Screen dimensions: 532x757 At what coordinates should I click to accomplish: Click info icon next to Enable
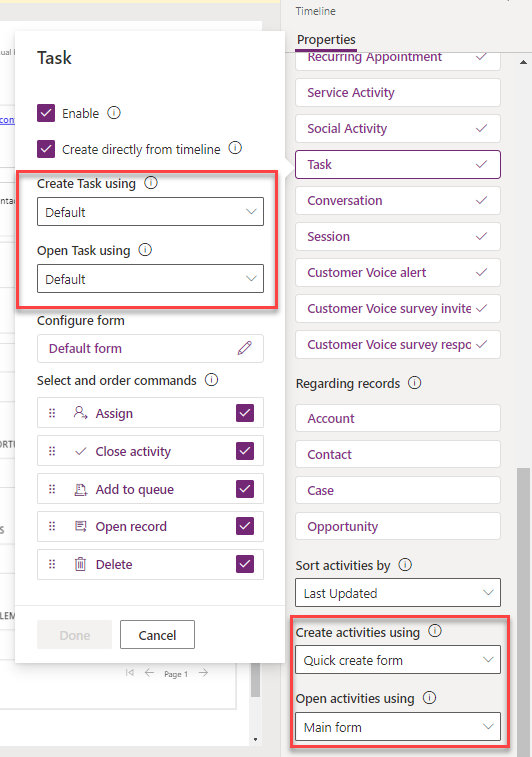[114, 113]
